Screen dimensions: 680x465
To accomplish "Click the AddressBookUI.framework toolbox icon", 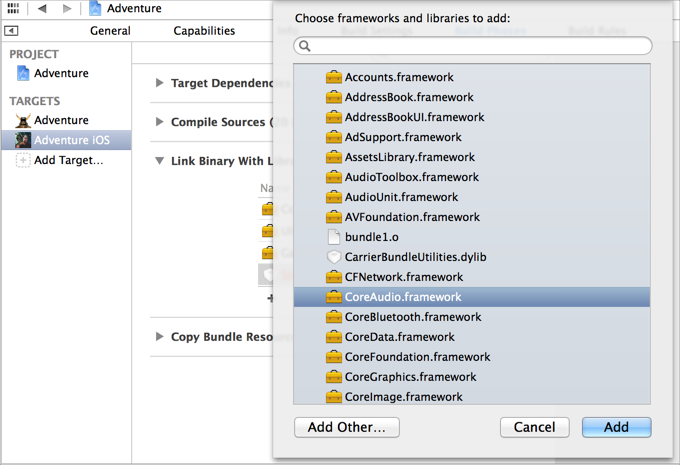I will [x=333, y=117].
